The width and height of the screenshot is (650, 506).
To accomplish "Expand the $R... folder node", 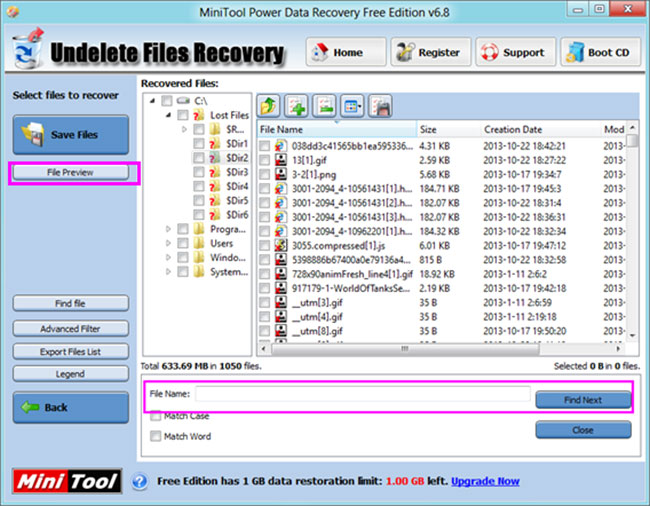I will tap(184, 129).
